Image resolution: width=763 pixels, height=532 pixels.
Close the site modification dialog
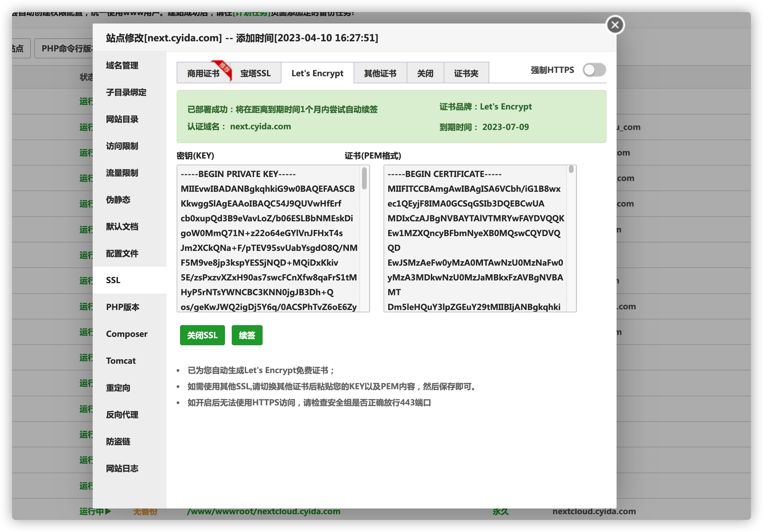(x=615, y=25)
